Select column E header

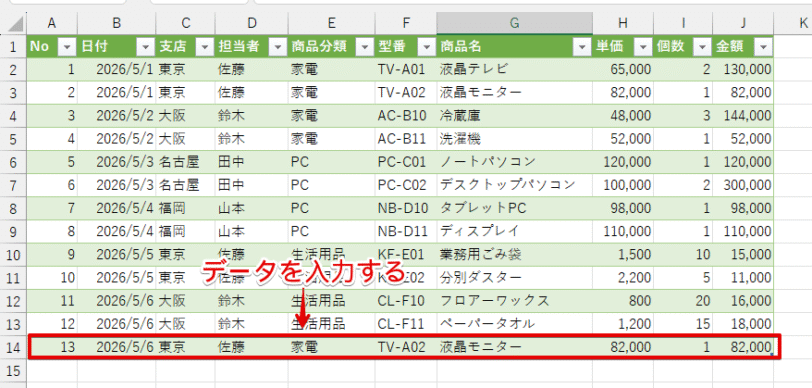coord(331,23)
